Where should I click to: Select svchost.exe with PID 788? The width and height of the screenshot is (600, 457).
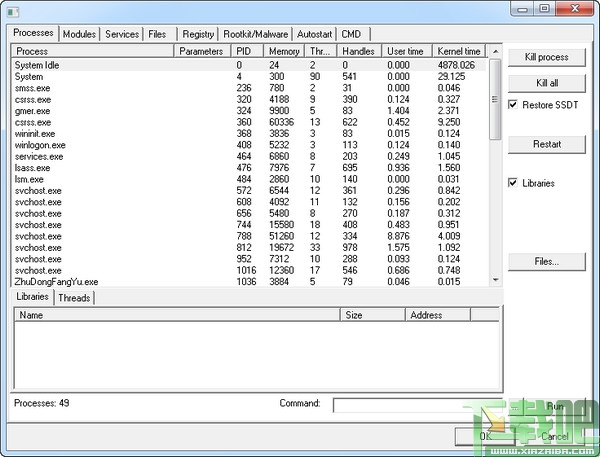coord(250,236)
